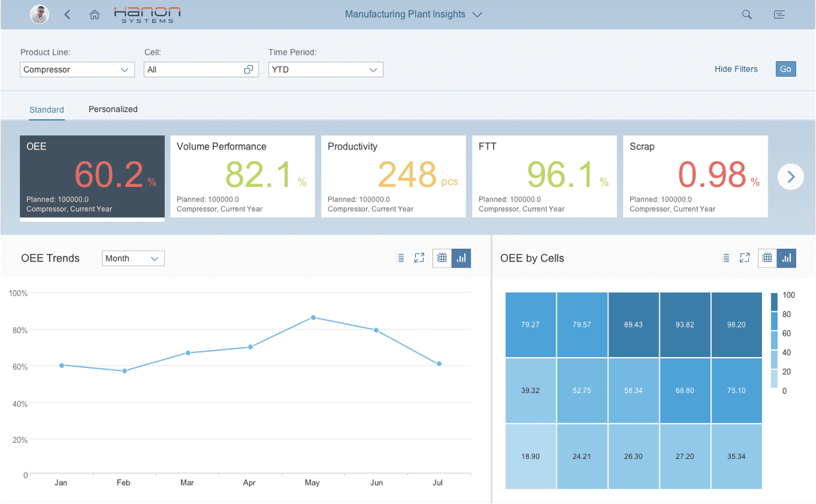Switch to the Personalized tab
816x504 pixels.
pos(113,109)
